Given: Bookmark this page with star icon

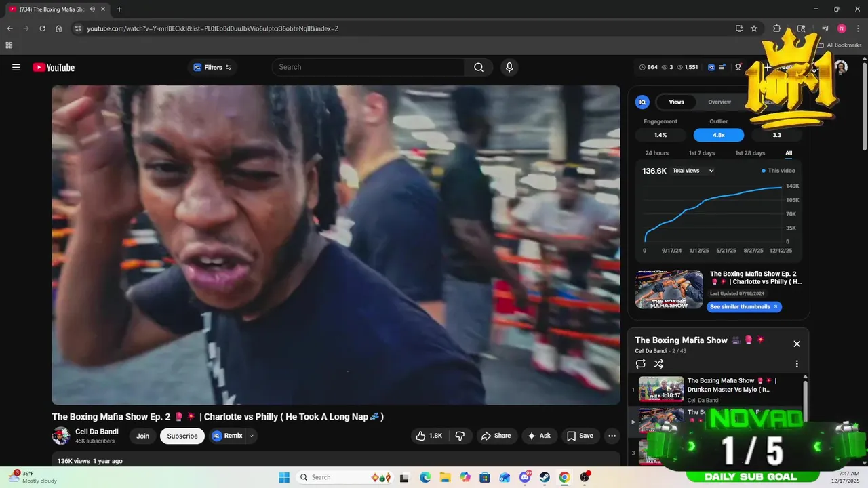Looking at the screenshot, I should click(754, 28).
